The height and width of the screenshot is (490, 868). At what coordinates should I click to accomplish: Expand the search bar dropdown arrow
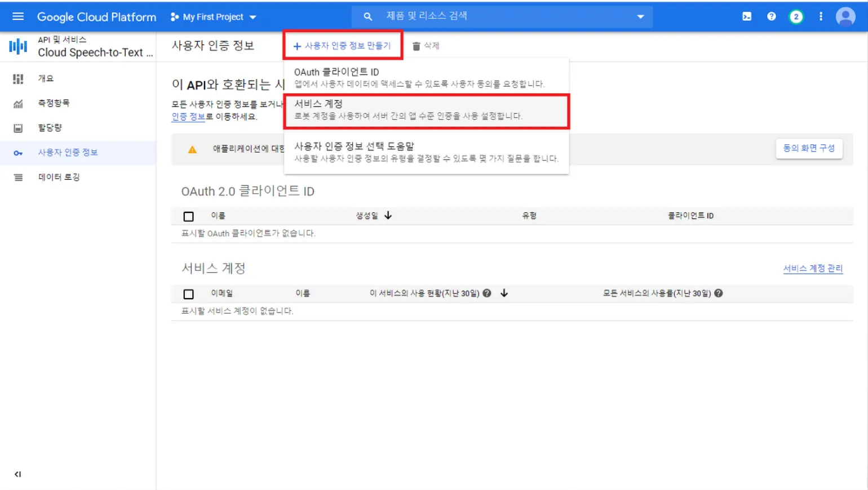(x=640, y=16)
